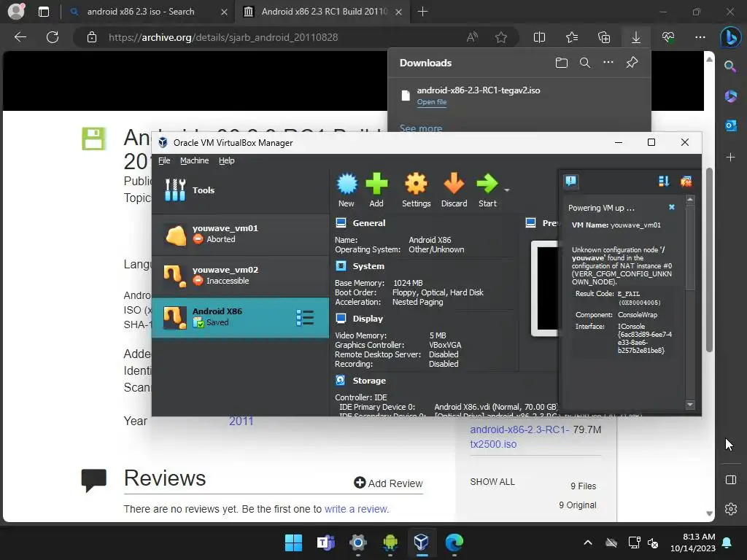
Task: Open Windows Start menu
Action: (x=293, y=542)
